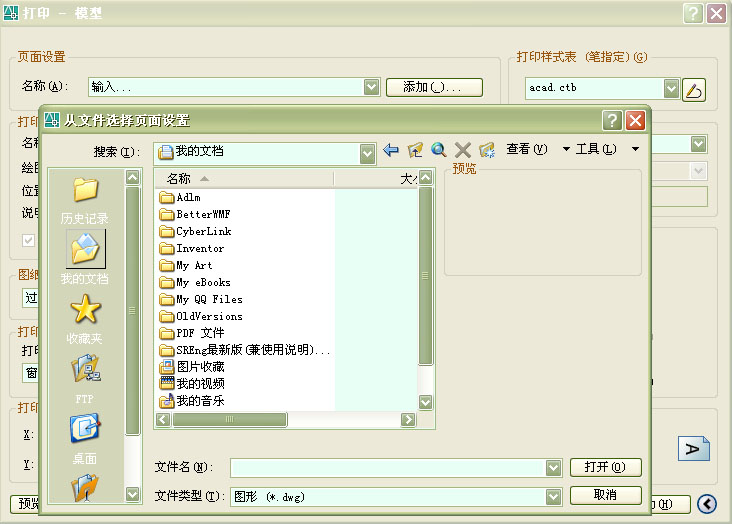
Task: Sort files by 名称 column header
Action: (x=245, y=178)
